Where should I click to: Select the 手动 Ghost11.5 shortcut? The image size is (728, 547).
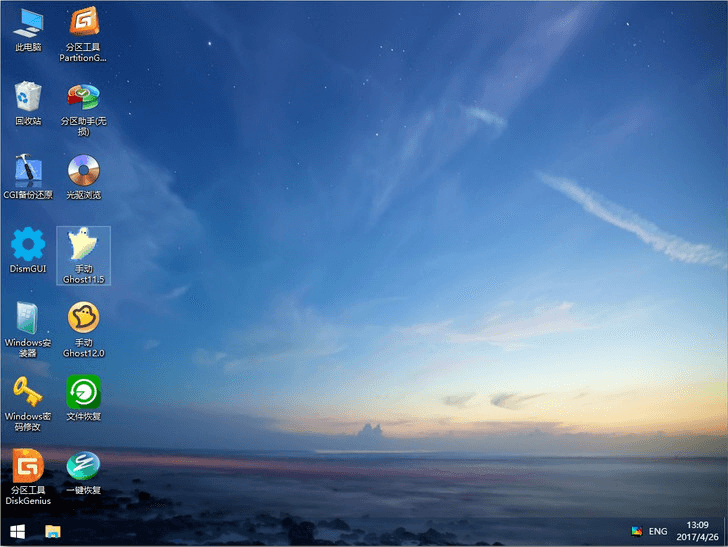[83, 245]
